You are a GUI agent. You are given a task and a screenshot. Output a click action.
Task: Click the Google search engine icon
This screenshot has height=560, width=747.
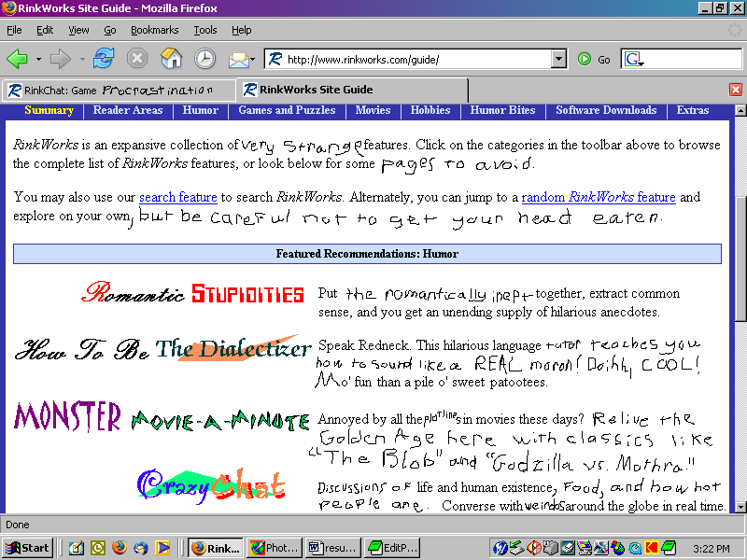633,59
